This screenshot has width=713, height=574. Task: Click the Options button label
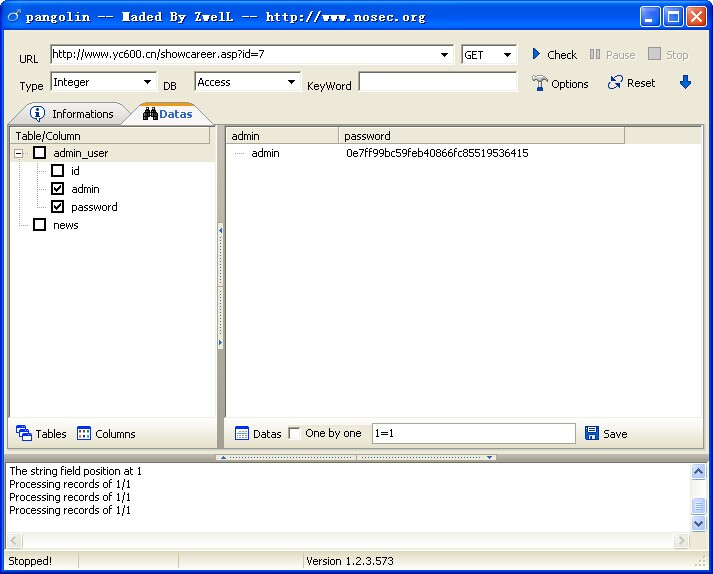point(570,84)
